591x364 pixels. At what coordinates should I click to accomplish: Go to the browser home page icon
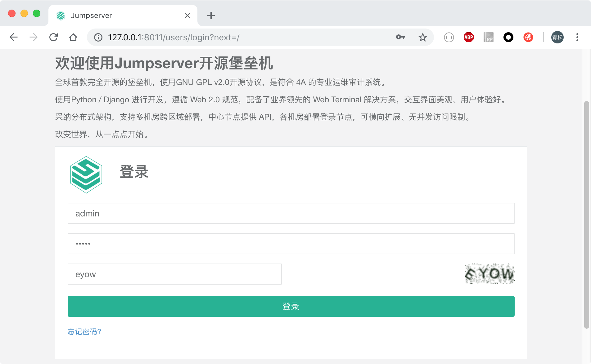click(x=73, y=38)
